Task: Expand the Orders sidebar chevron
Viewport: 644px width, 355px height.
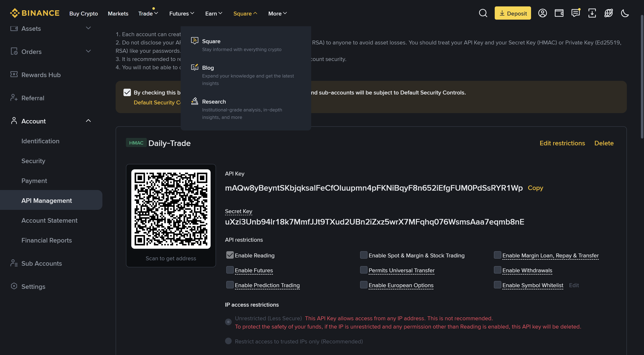Action: (x=88, y=51)
